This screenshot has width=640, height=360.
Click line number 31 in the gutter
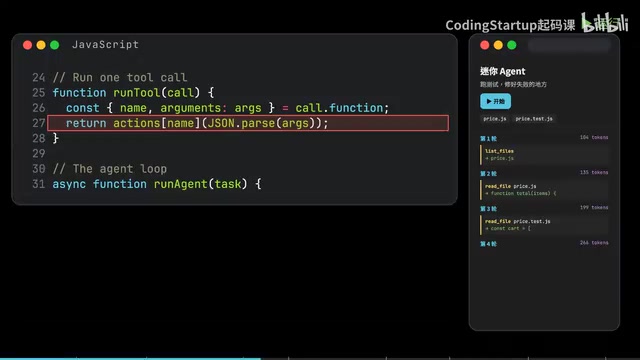pos(38,184)
